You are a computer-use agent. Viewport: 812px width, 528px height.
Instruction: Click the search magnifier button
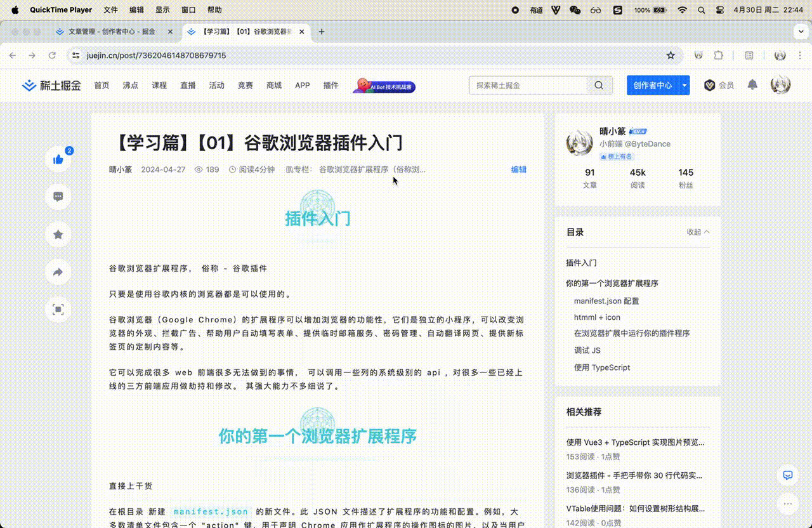599,85
